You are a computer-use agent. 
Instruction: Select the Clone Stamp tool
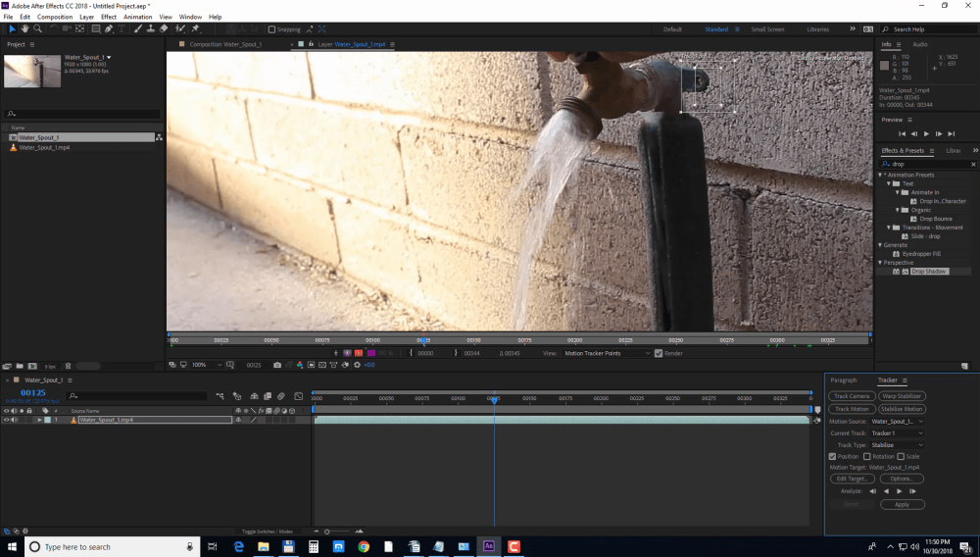151,28
